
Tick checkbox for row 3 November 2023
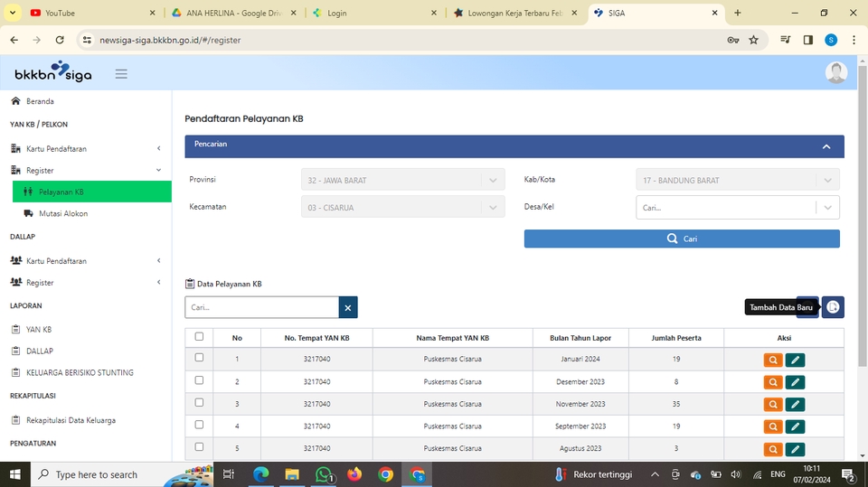[x=199, y=402]
